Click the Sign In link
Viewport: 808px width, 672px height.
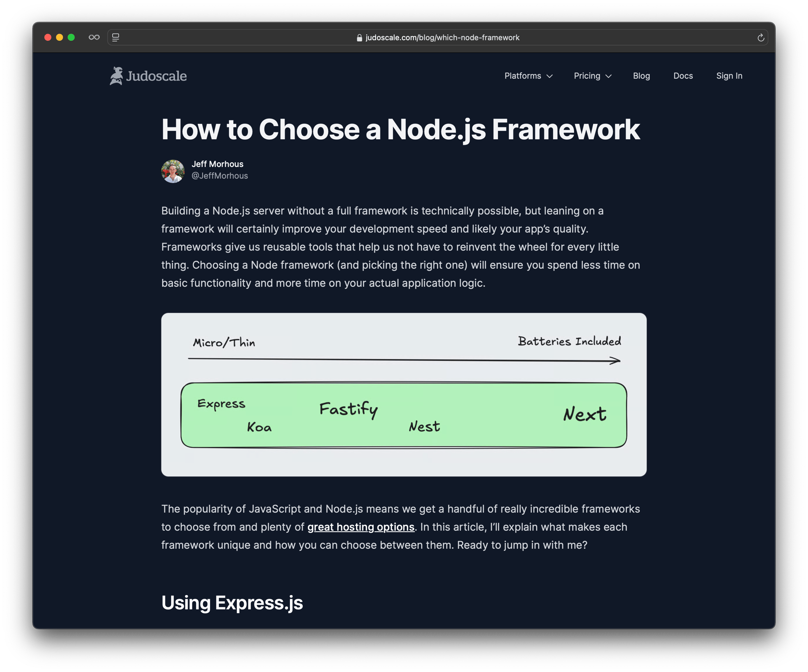(x=729, y=76)
